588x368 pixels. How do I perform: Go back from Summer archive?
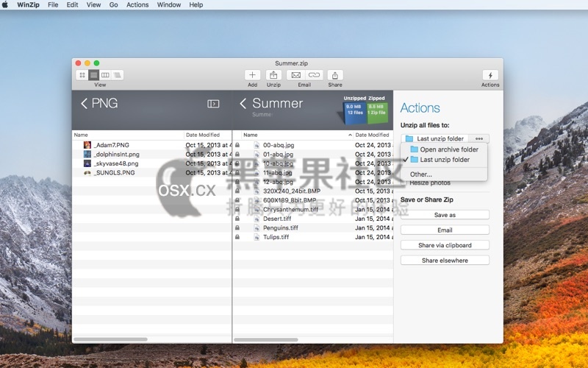pos(243,103)
